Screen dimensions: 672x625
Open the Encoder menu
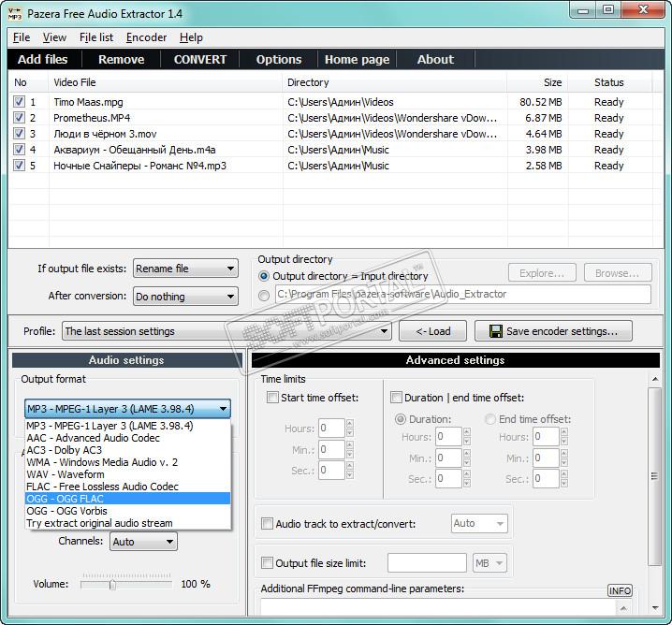[x=146, y=37]
